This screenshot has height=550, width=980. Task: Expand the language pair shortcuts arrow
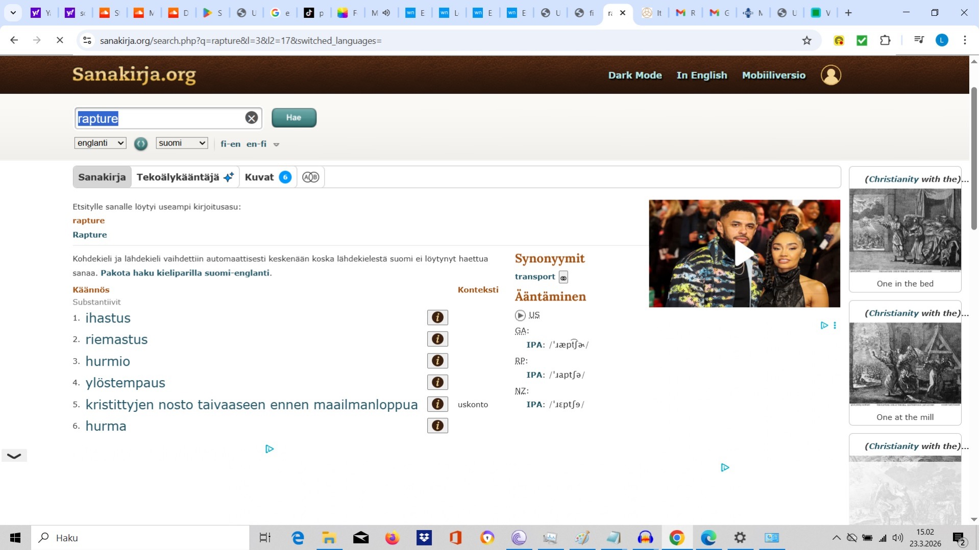click(276, 144)
